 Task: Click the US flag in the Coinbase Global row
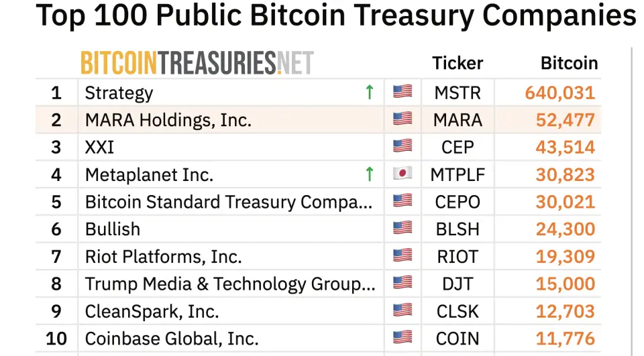[x=402, y=338]
